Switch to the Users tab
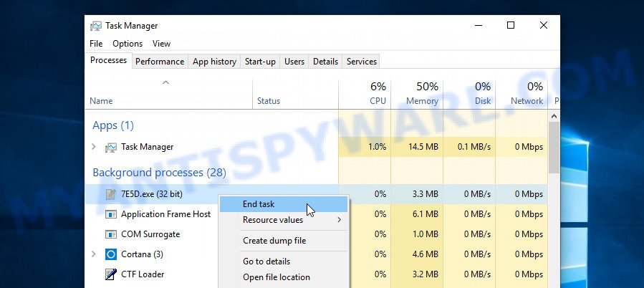Screen dimensions: 644x288 click(x=294, y=62)
